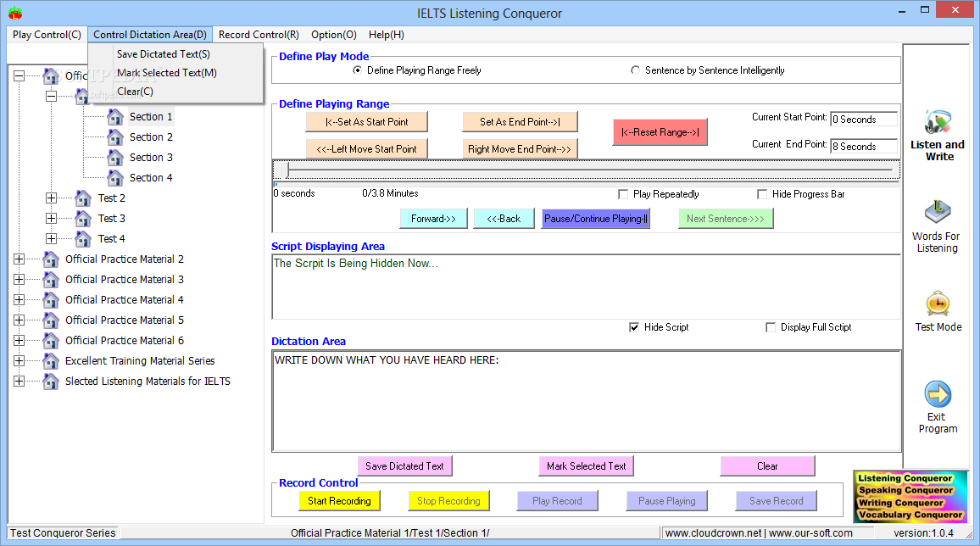The image size is (980, 546).
Task: Click Set As End Point button
Action: click(520, 122)
